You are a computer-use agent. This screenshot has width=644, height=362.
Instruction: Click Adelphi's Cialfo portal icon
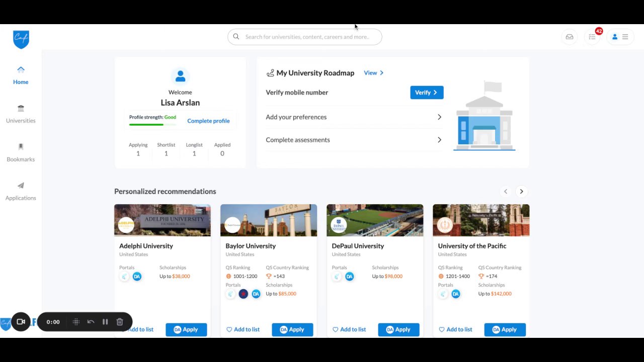(124, 277)
